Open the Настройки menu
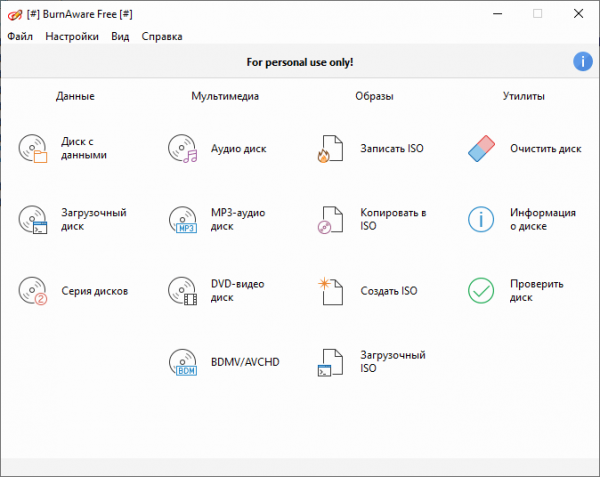 [72, 36]
